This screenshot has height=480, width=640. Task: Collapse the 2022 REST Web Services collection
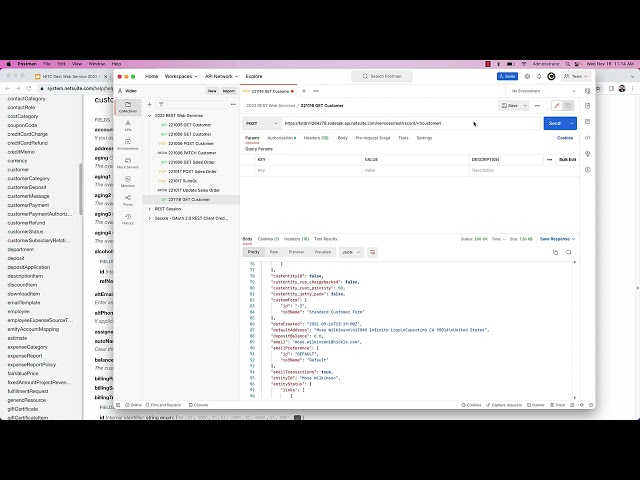click(149, 116)
